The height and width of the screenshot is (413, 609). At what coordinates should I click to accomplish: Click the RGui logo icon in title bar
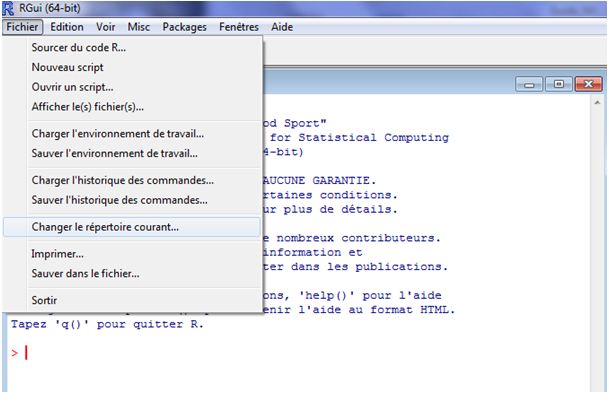(x=8, y=9)
